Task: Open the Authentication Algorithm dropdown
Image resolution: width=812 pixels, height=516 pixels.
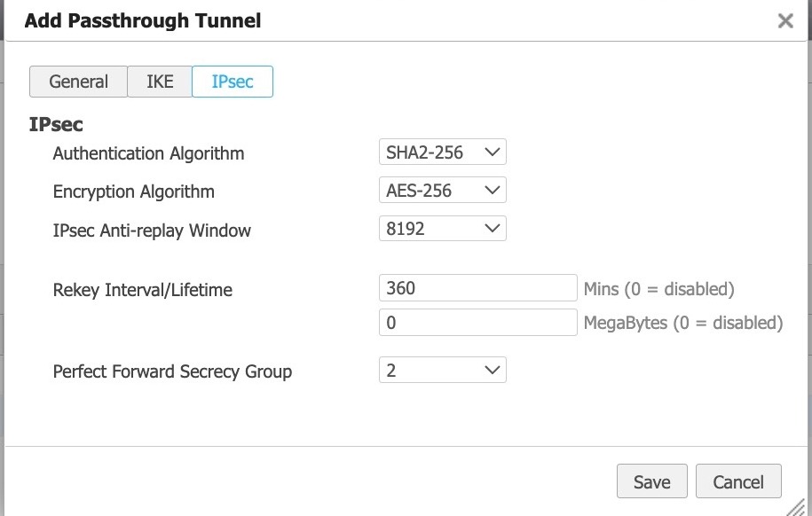Action: click(x=442, y=152)
